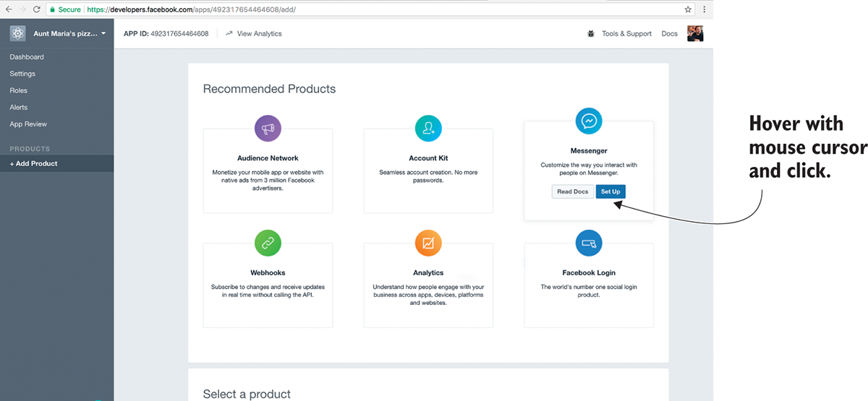The height and width of the screenshot is (401, 868).
Task: Go to Settings in the sidebar
Action: (22, 74)
